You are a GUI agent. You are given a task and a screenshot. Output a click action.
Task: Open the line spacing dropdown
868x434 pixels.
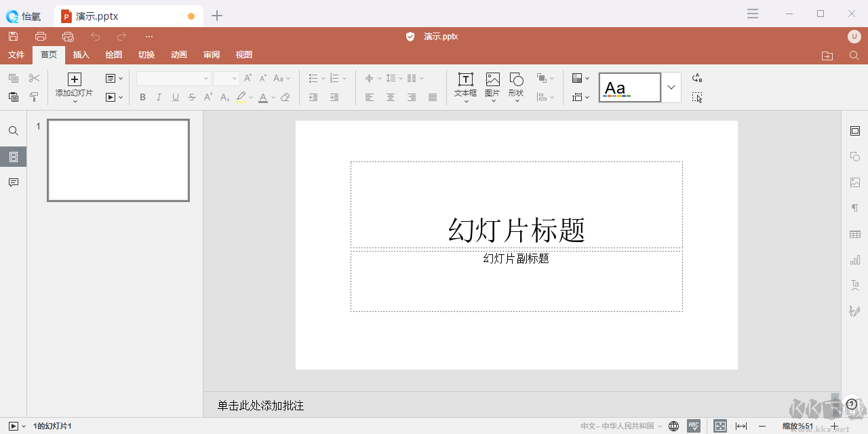[395, 79]
